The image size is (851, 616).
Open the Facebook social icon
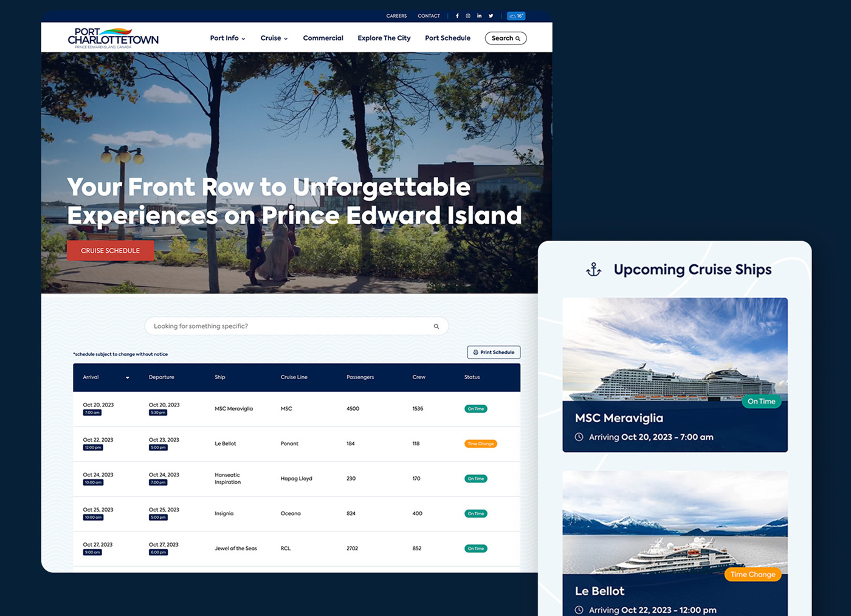pos(457,16)
